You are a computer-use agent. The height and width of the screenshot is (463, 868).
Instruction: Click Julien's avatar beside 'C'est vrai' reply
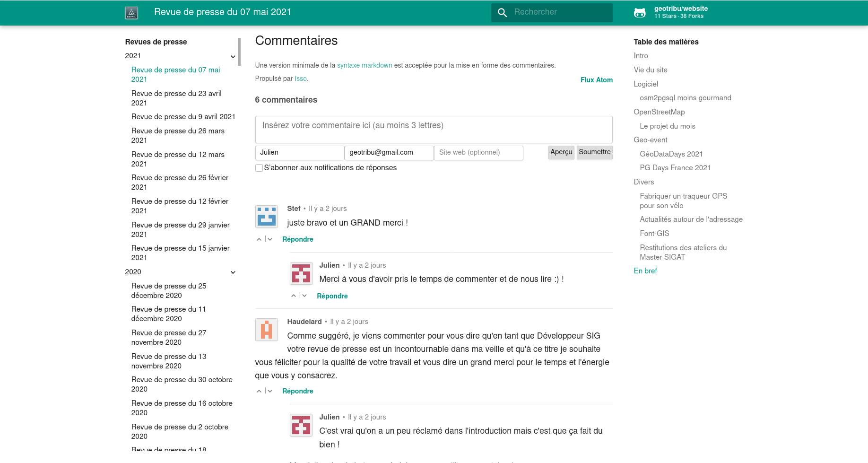point(301,425)
